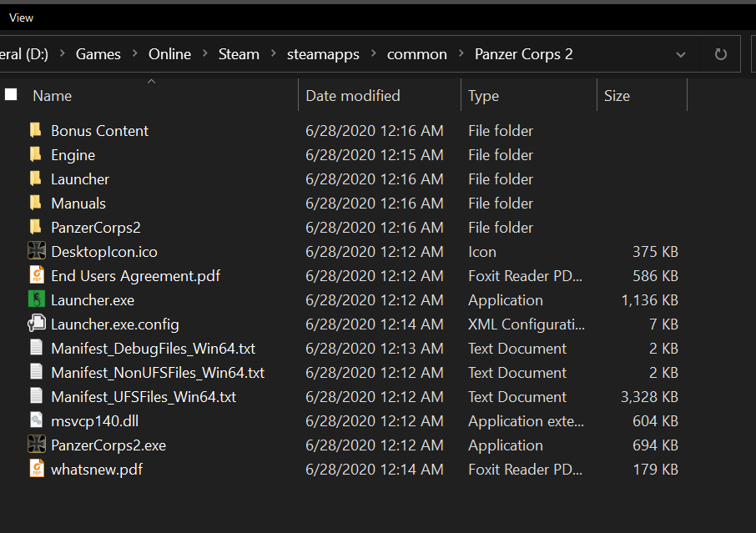Viewport: 756px width, 533px height.
Task: Click the Manifest_UFSFiles_Win64.txt document icon
Action: [36, 395]
